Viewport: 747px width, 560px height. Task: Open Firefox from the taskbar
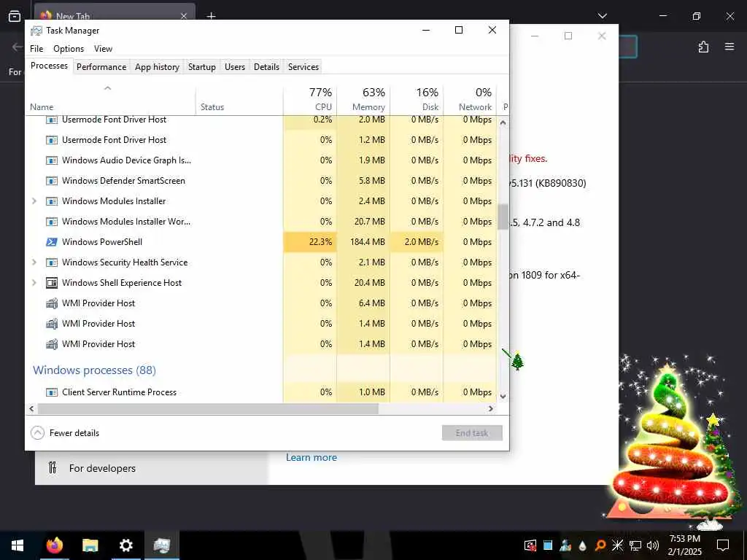[54, 545]
